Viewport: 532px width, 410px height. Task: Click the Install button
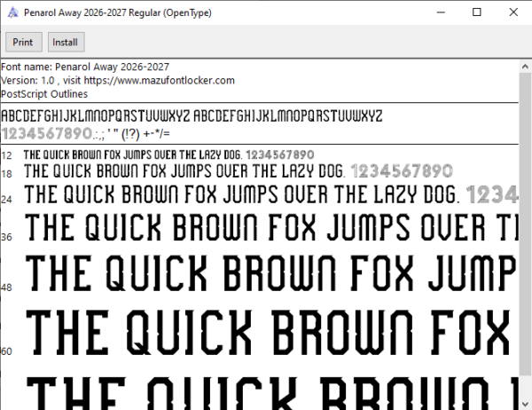point(66,42)
